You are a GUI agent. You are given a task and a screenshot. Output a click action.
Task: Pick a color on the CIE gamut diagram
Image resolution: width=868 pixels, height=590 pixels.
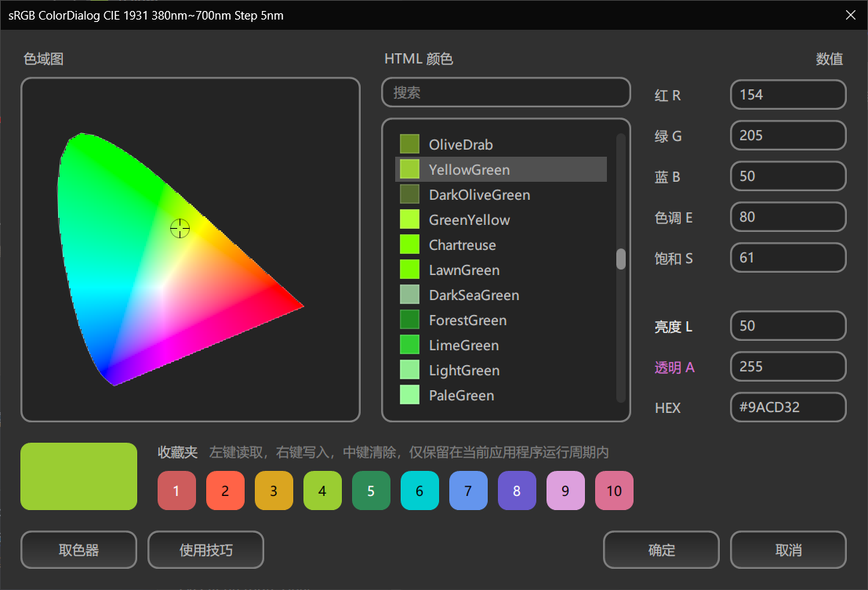[180, 228]
